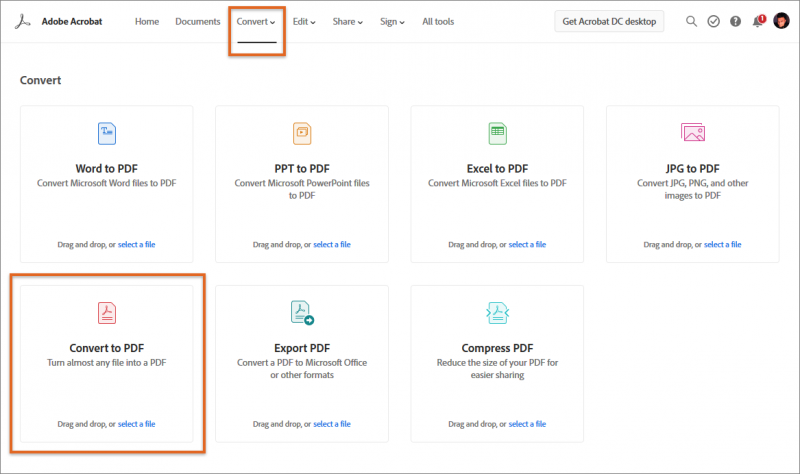The height and width of the screenshot is (474, 800).
Task: Expand the Share dropdown menu
Action: tap(348, 21)
